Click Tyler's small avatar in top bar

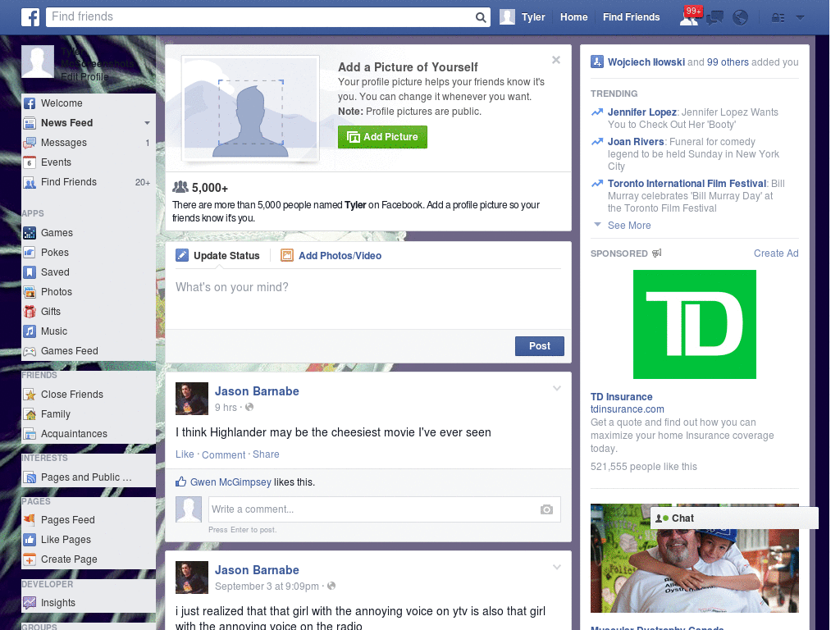(507, 17)
